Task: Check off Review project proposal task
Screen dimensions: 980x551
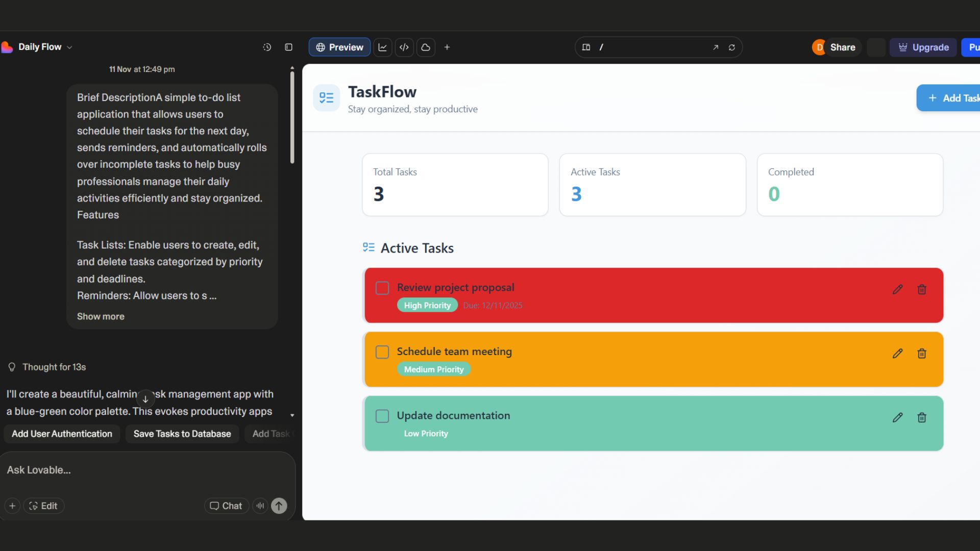Action: [382, 288]
